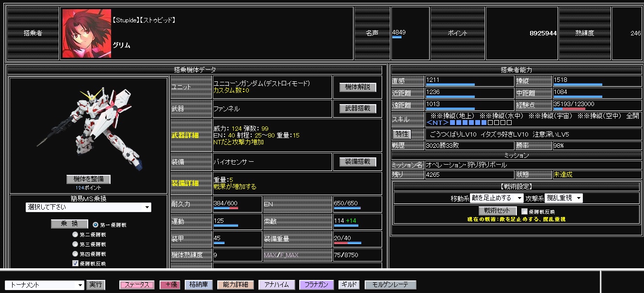Click the 124ポイント maintenance cost text
Viewport: 644px width, 293px height.
click(x=88, y=187)
